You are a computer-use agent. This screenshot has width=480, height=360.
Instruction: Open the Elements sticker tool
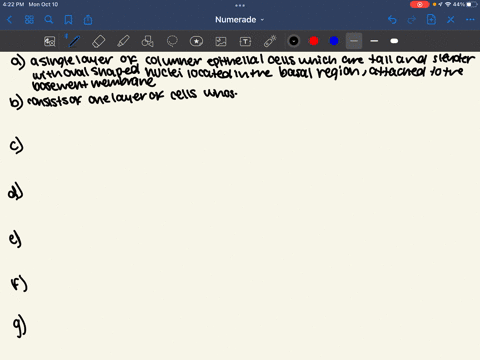click(196, 41)
